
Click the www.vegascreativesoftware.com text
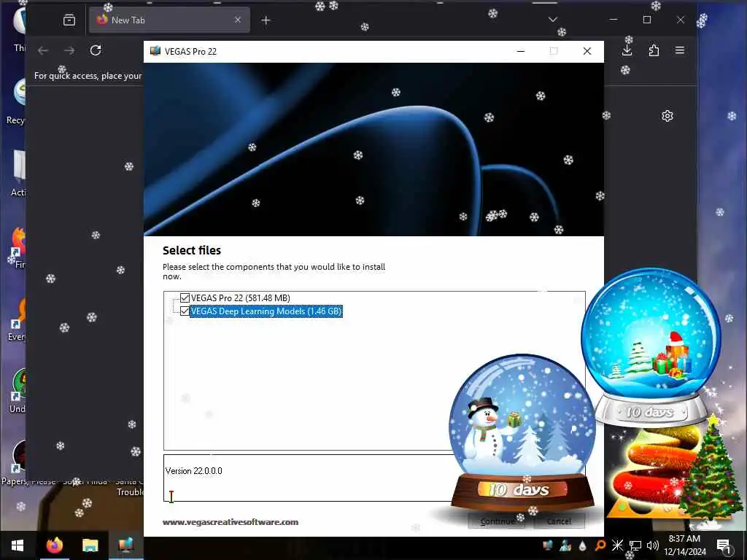231,522
